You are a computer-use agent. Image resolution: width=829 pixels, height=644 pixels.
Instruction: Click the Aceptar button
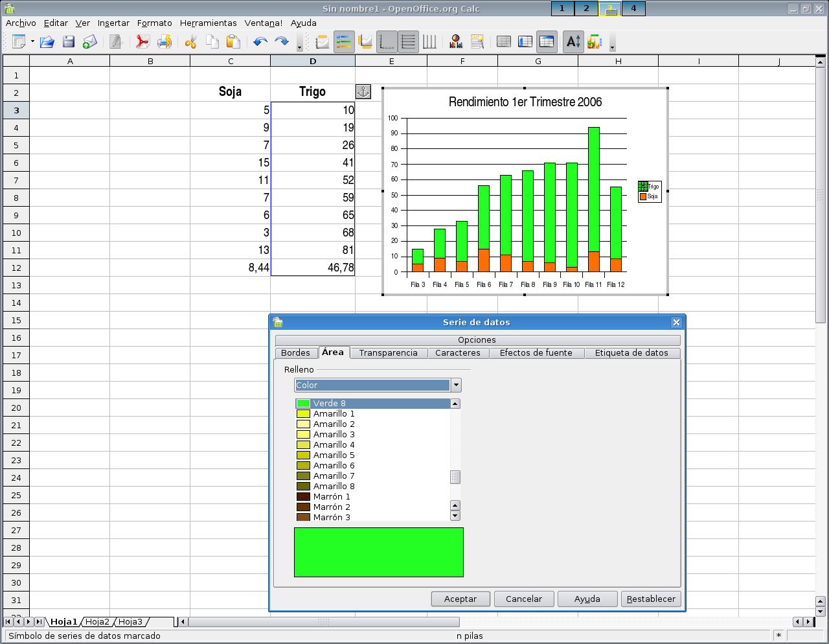coord(460,599)
